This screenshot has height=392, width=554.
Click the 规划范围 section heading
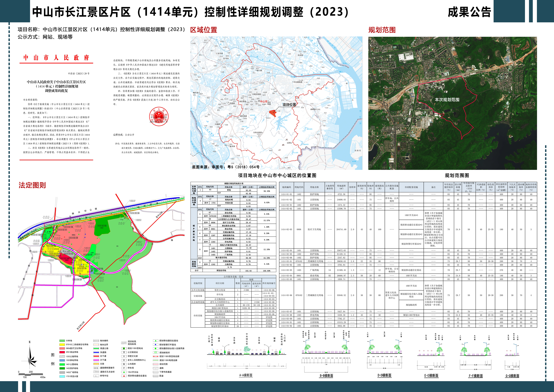coord(382,30)
